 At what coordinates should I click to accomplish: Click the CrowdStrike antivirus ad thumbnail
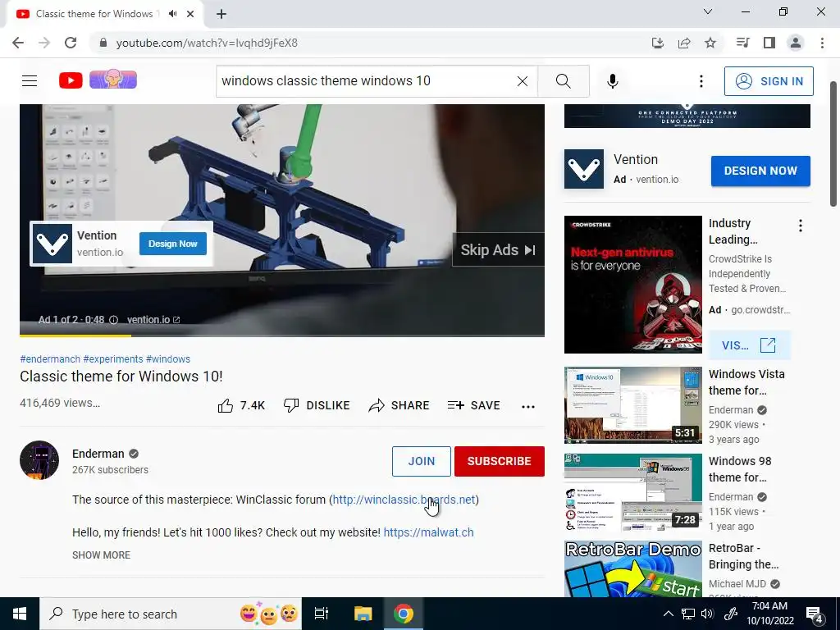click(x=632, y=285)
